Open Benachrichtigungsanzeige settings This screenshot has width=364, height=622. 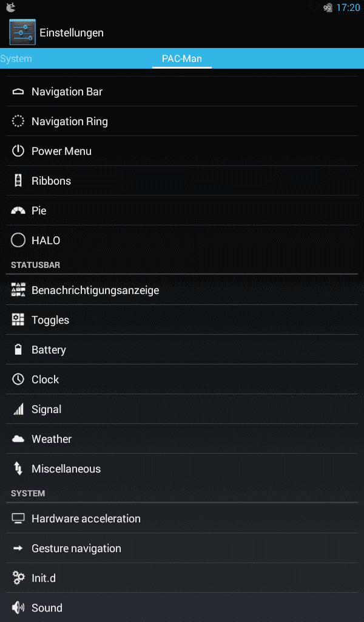(182, 290)
